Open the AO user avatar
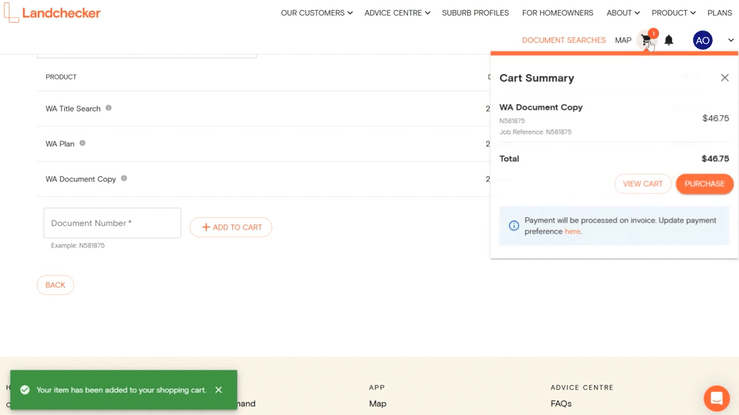Image resolution: width=739 pixels, height=415 pixels. pos(702,41)
